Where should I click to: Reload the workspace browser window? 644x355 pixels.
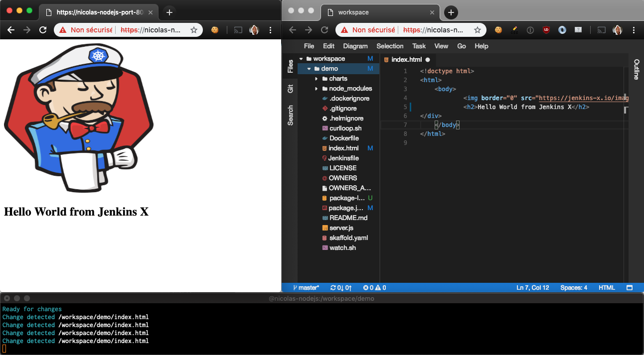(324, 30)
